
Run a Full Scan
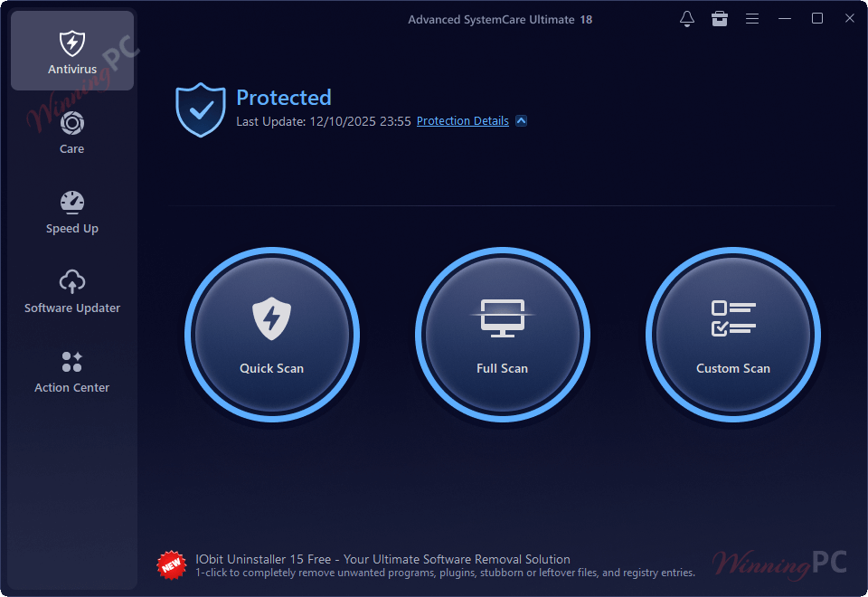coord(502,335)
